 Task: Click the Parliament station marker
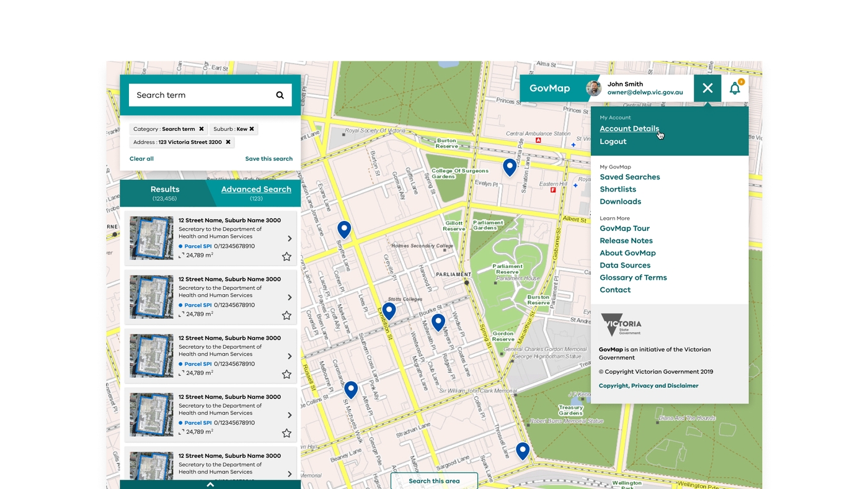467,282
